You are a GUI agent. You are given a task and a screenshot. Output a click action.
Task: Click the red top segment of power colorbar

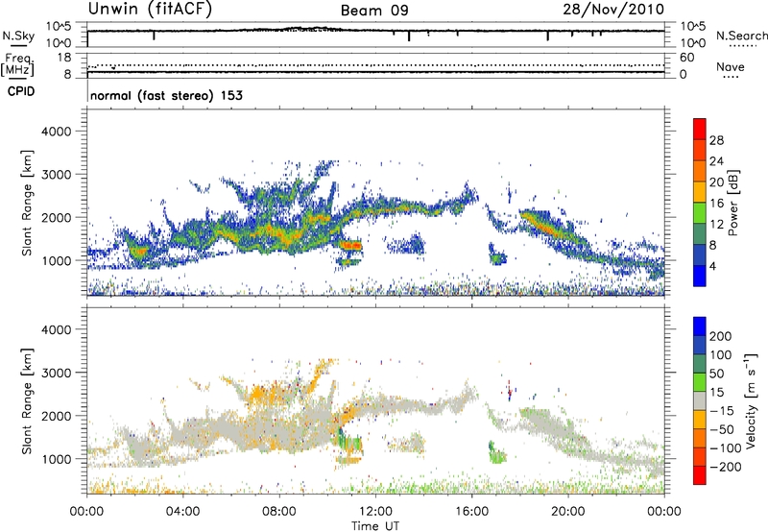[700, 127]
